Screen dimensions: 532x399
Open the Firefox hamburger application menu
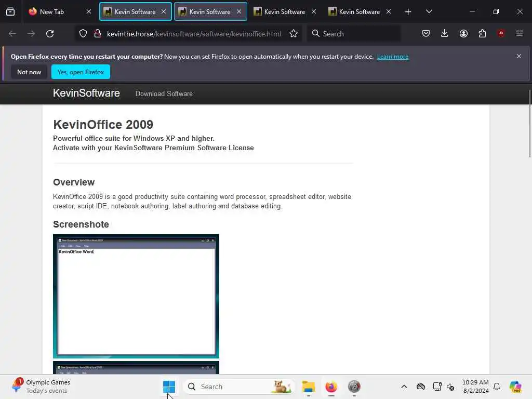point(520,33)
